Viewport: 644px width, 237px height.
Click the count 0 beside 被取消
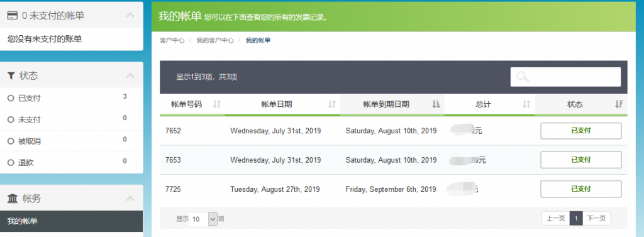[125, 139]
